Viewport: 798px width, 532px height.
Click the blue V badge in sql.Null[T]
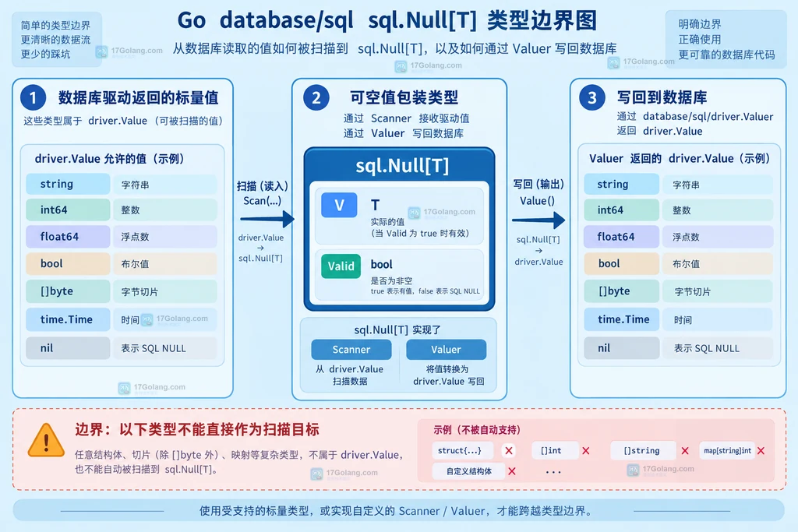click(x=339, y=205)
